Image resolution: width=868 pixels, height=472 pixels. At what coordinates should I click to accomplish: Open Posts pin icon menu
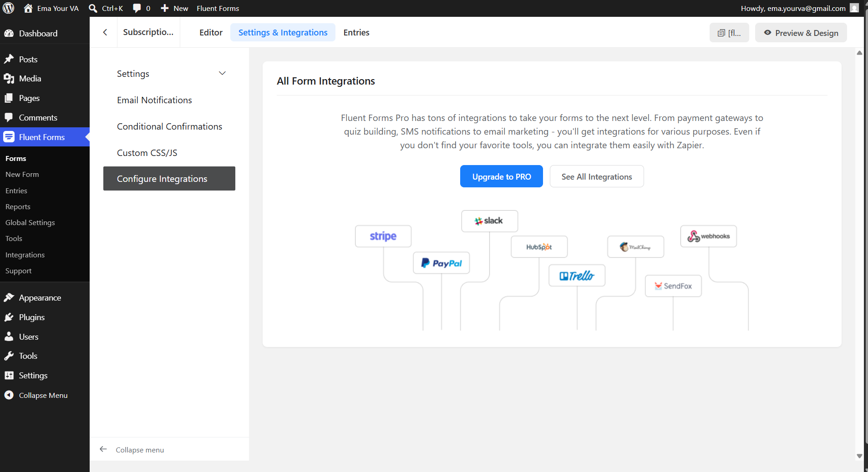pos(9,59)
